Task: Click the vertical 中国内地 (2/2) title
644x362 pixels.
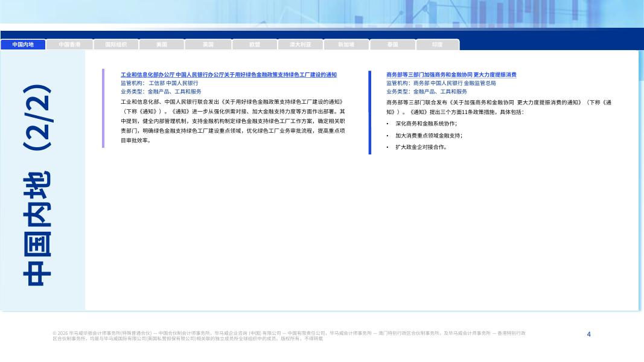Action: 43,184
